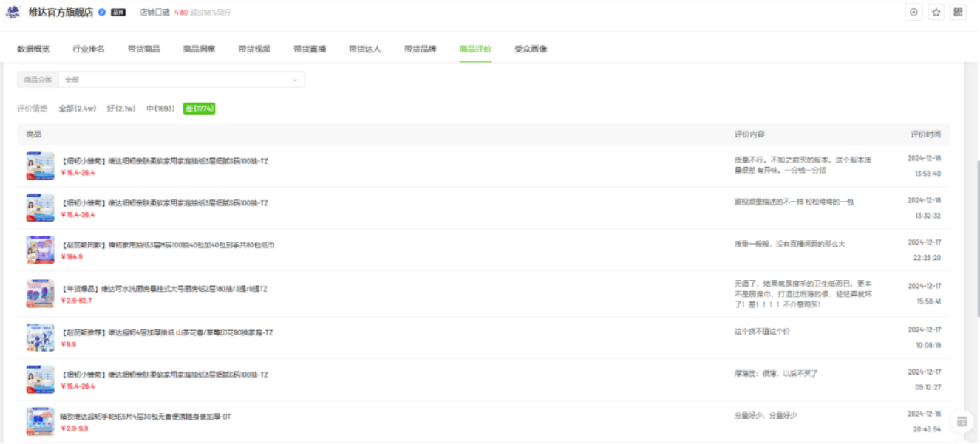
Task: Go to the 带货直播 tab
Action: pyautogui.click(x=310, y=49)
